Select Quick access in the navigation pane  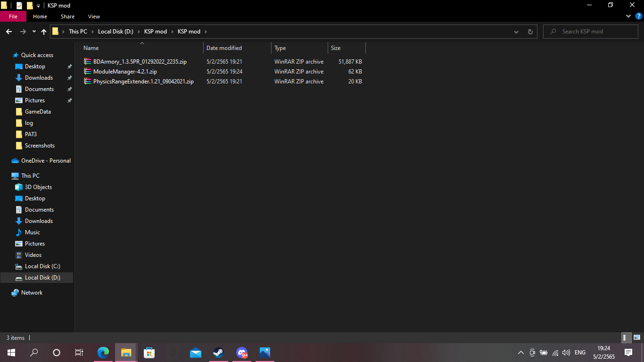(37, 55)
